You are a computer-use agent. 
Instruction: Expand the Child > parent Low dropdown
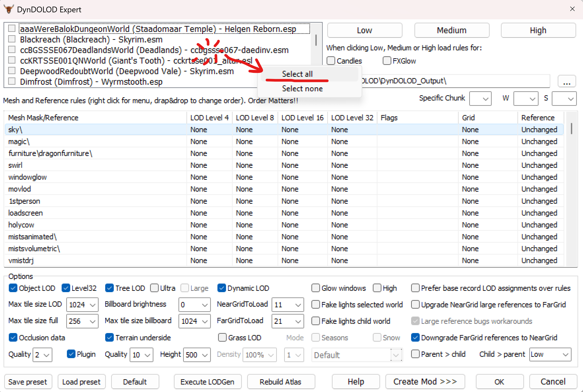pos(550,354)
